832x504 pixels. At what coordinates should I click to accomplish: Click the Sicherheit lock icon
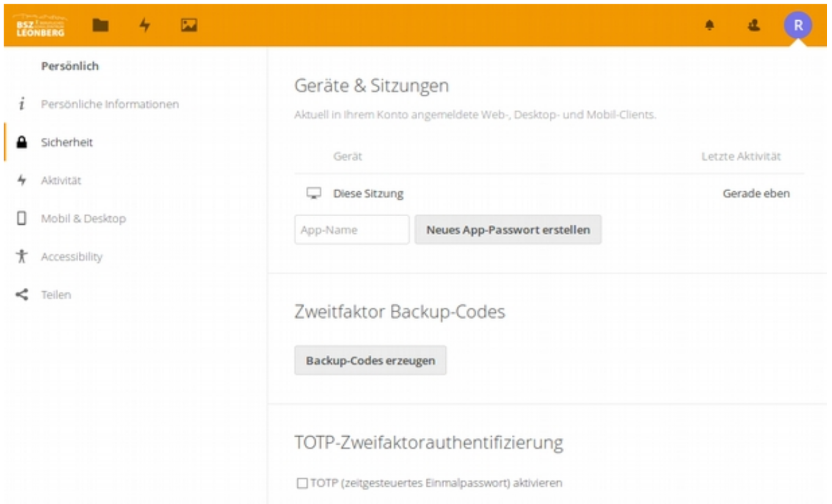tap(23, 142)
